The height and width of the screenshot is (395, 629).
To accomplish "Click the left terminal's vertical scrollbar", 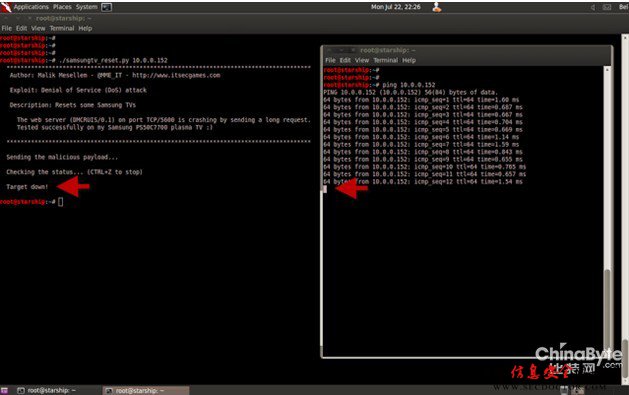I will pos(625,209).
